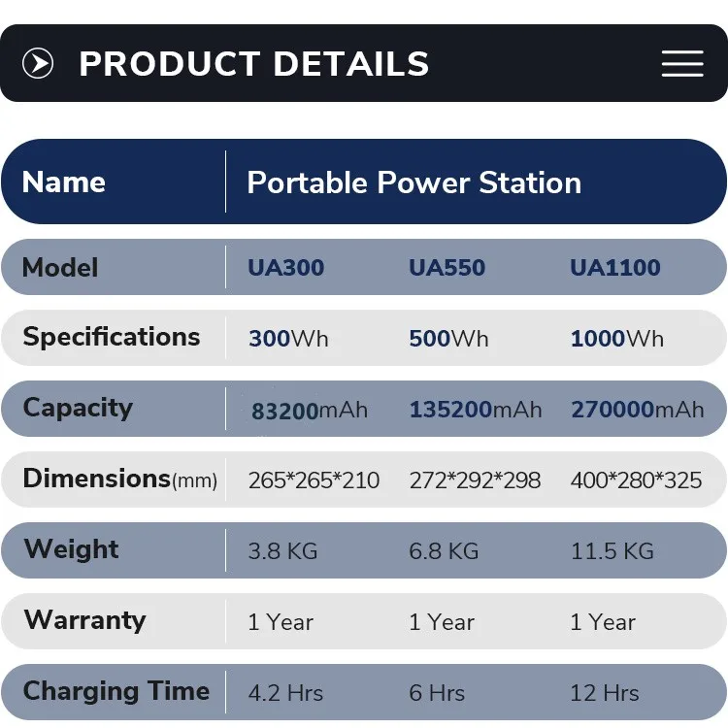Click the 300Wh specification value
The height and width of the screenshot is (728, 728).
[288, 339]
